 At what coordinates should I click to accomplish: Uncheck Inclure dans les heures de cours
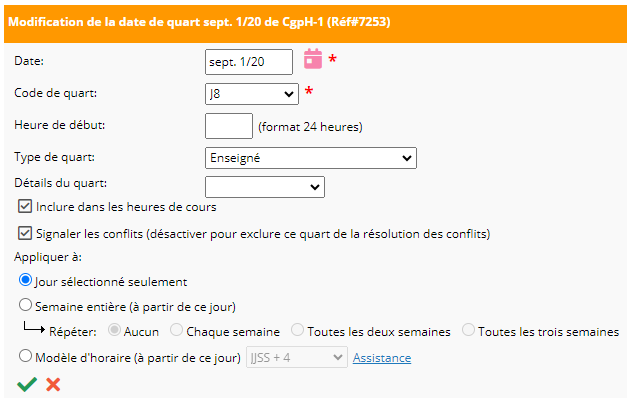pos(25,206)
